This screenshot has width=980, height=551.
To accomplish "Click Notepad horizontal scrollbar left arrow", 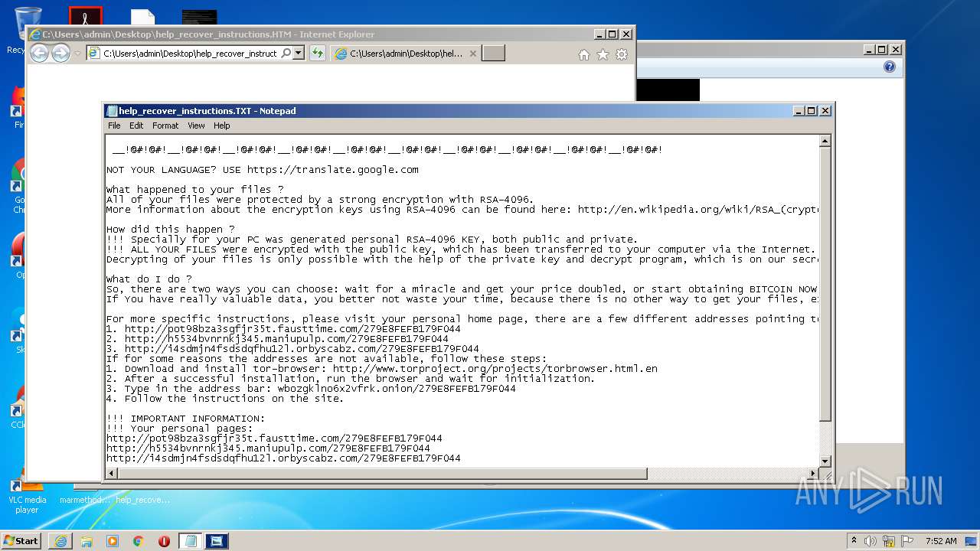I will coord(112,474).
